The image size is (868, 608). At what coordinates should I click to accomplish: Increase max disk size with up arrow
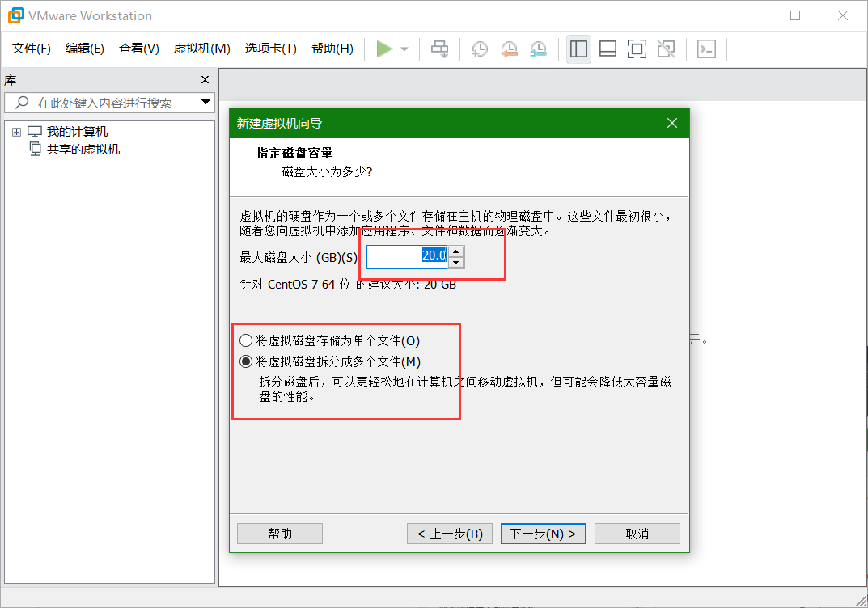click(x=455, y=251)
